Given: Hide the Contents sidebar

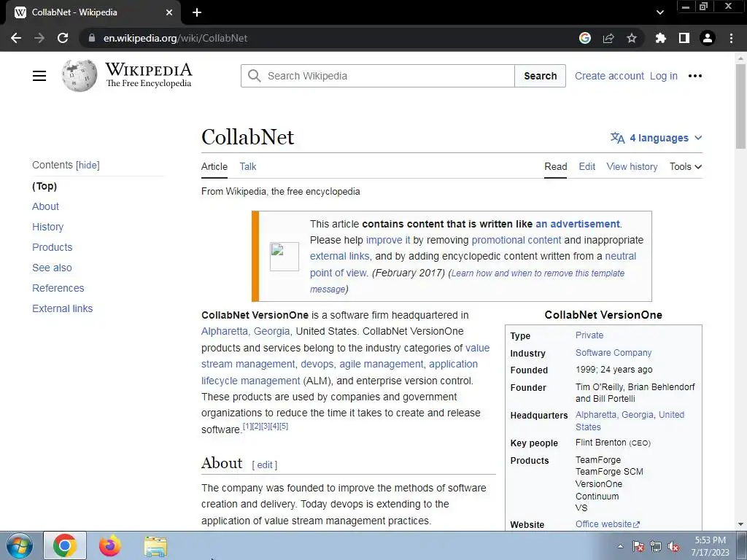Looking at the screenshot, I should pos(88,166).
